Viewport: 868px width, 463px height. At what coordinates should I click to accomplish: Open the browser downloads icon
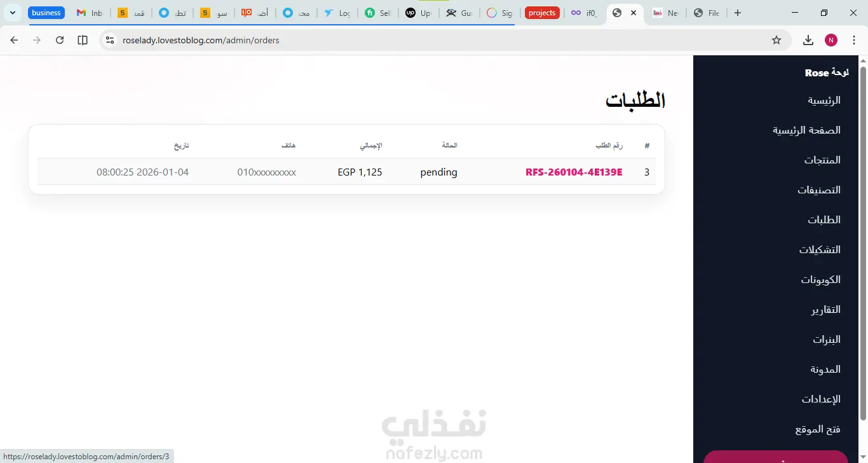pyautogui.click(x=808, y=40)
